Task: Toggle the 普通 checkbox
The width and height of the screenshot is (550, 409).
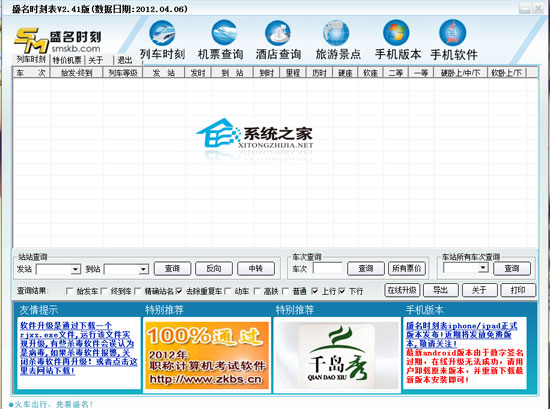Action: [286, 291]
